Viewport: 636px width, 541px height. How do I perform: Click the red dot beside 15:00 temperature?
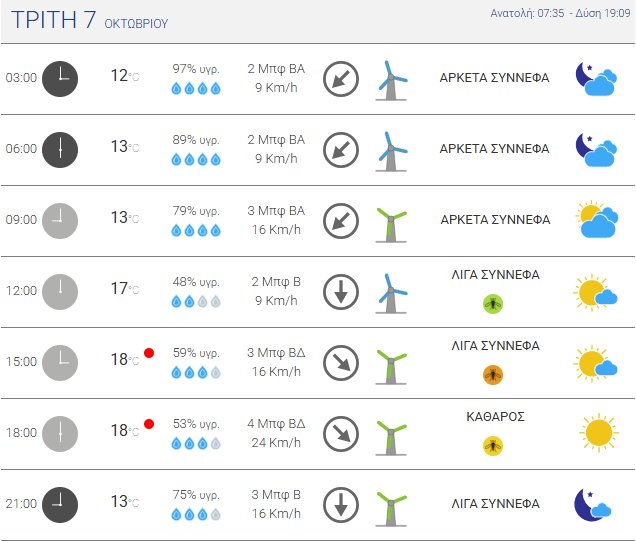coord(149,353)
